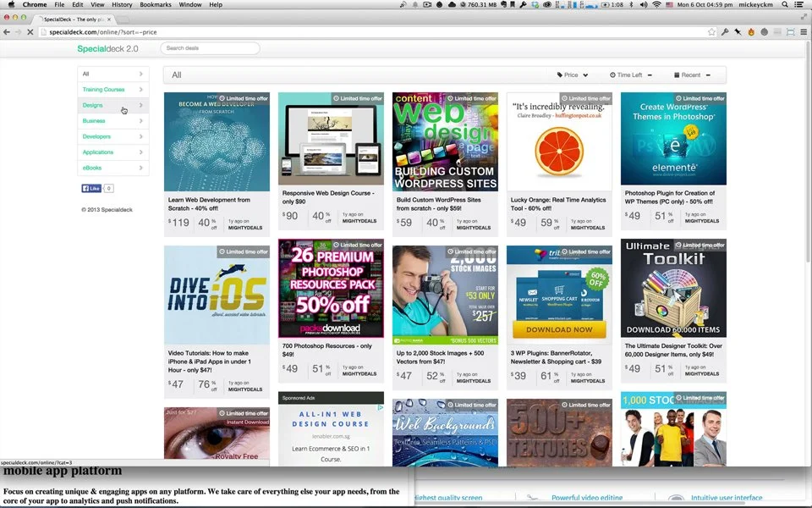Viewport: 812px width, 508px height.
Task: Open Spotlight search magnifier in menu bar
Action: [785, 5]
